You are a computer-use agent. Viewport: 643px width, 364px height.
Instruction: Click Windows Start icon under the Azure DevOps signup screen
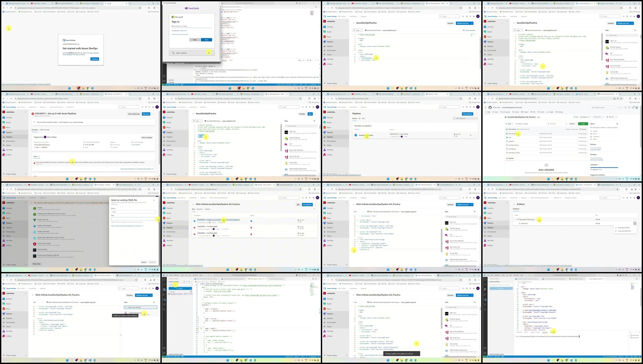pyautogui.click(x=69, y=88)
